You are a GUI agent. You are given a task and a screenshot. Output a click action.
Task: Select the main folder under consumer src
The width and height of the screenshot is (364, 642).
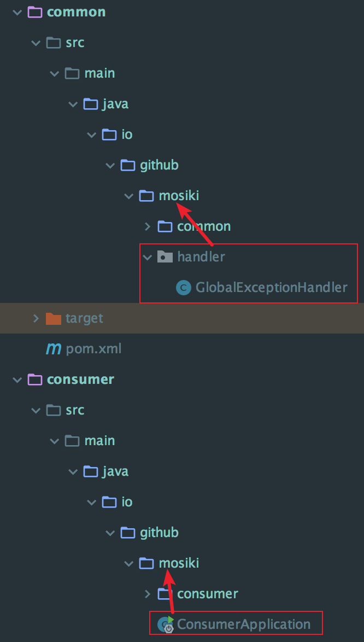click(99, 441)
